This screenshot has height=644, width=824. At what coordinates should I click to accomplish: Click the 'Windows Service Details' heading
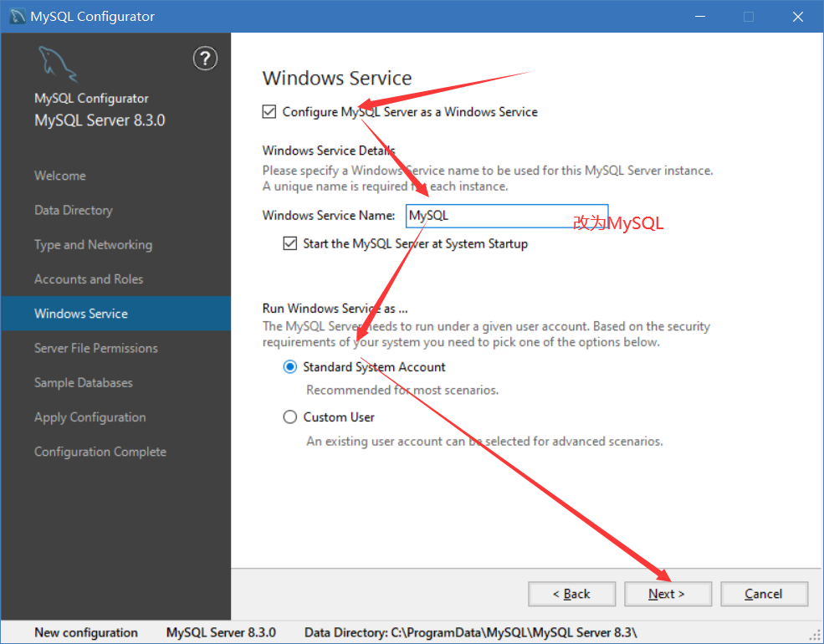click(x=329, y=151)
